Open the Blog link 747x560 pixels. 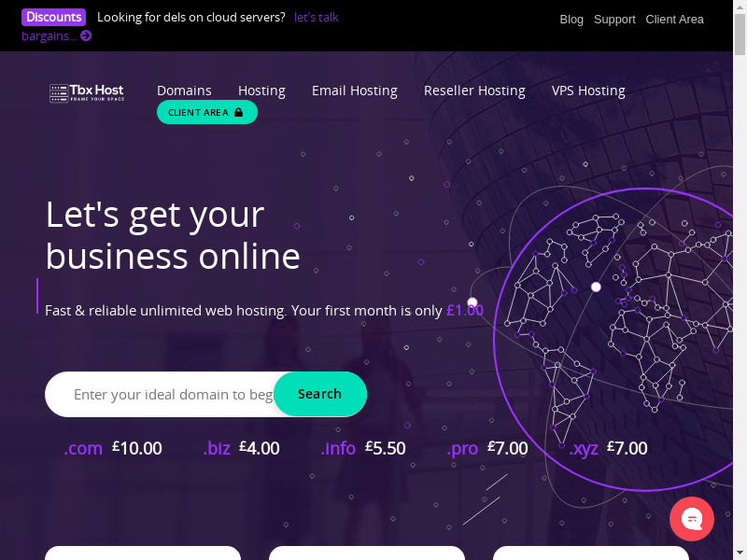571,20
